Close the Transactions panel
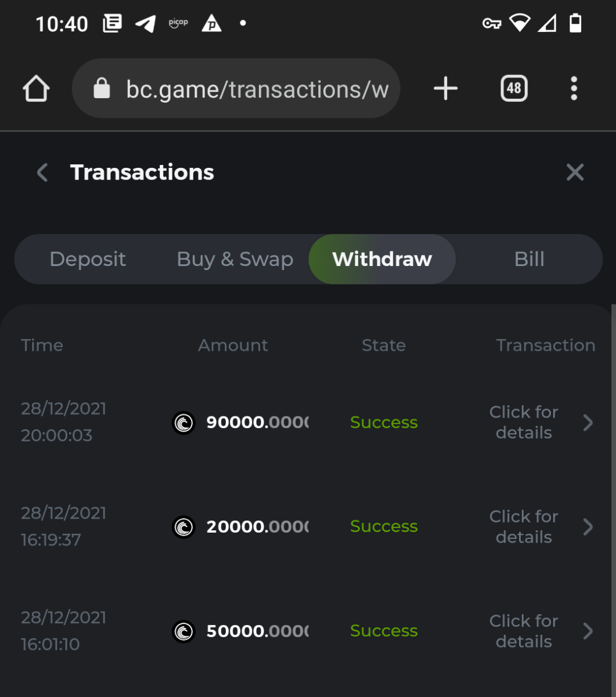Screen dimensions: 616x697 pyautogui.click(x=575, y=173)
